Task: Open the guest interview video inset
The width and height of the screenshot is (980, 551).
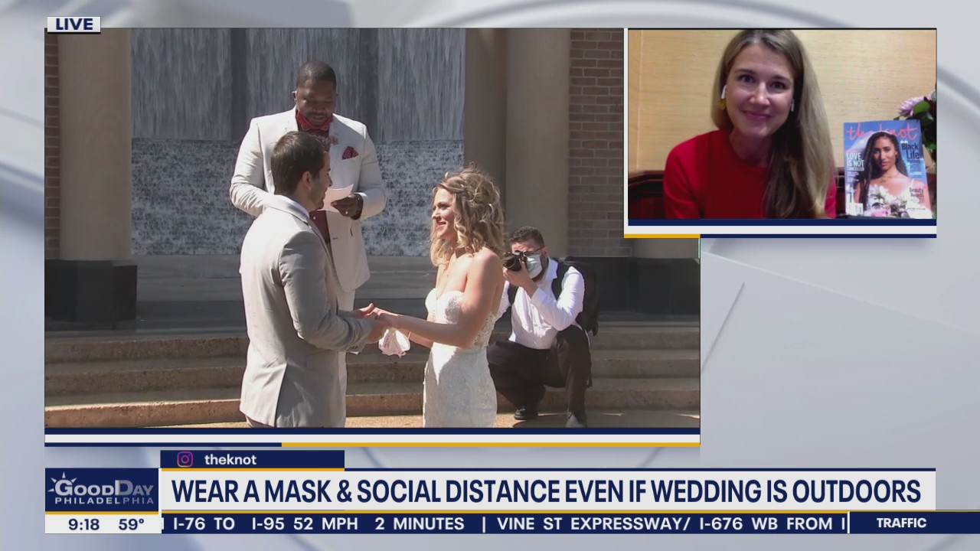Action: pos(781,125)
